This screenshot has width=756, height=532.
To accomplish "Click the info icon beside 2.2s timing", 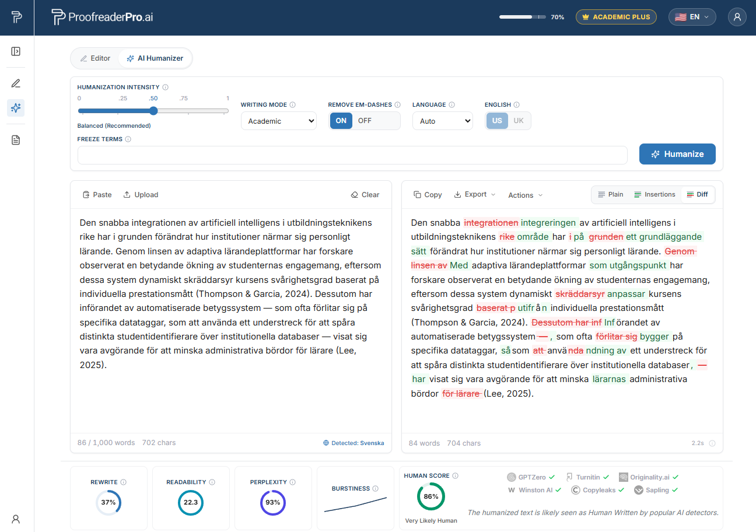I will pyautogui.click(x=712, y=443).
